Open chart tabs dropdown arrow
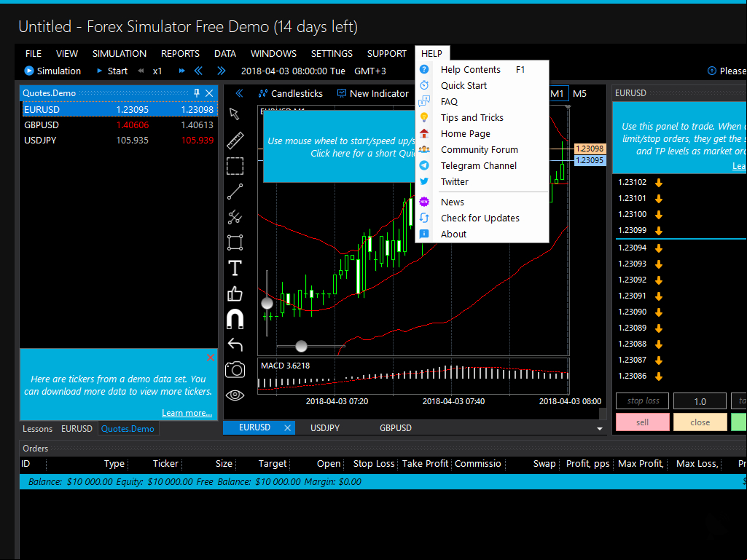Image resolution: width=747 pixels, height=560 pixels. point(599,429)
